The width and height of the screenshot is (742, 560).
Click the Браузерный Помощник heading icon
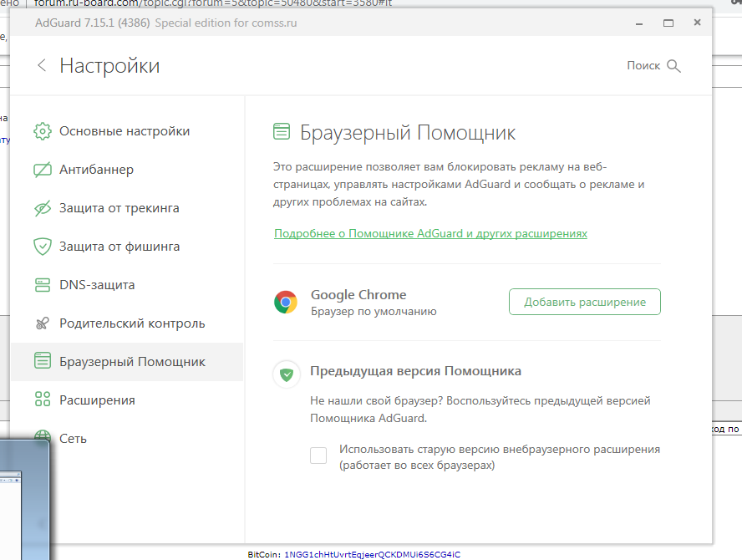coord(282,131)
